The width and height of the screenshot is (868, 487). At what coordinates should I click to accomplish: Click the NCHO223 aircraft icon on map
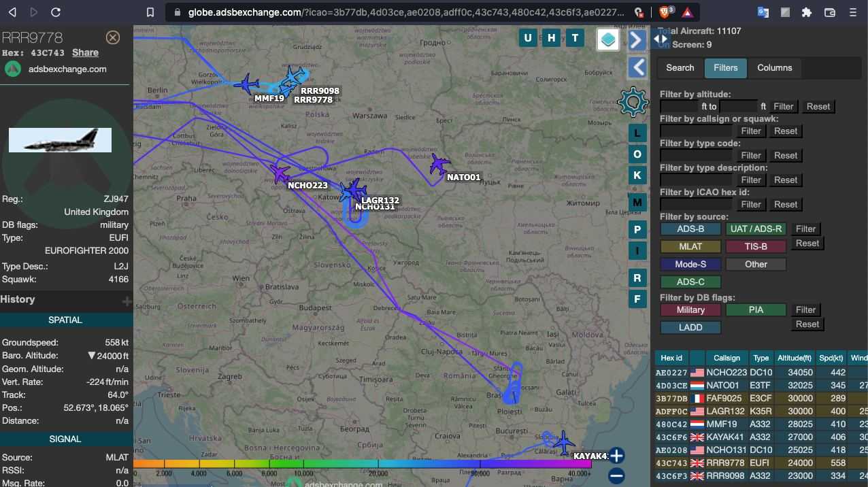tap(280, 173)
